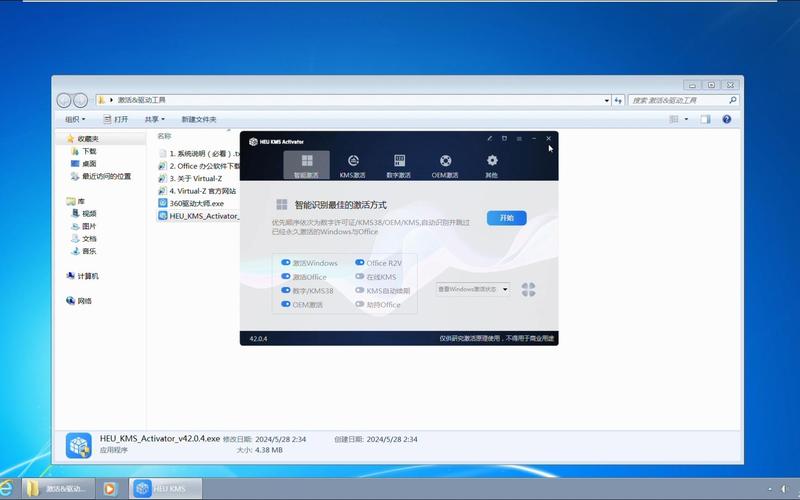Click the volume speaker icon in the system tray
The width and height of the screenshot is (800, 500).
pyautogui.click(x=786, y=489)
